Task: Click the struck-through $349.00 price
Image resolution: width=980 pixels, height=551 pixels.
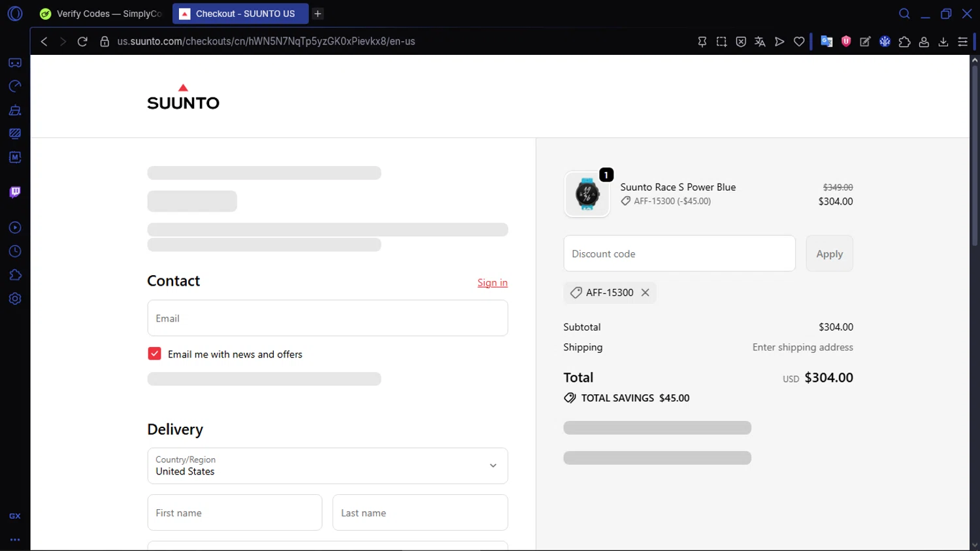Action: click(x=838, y=187)
